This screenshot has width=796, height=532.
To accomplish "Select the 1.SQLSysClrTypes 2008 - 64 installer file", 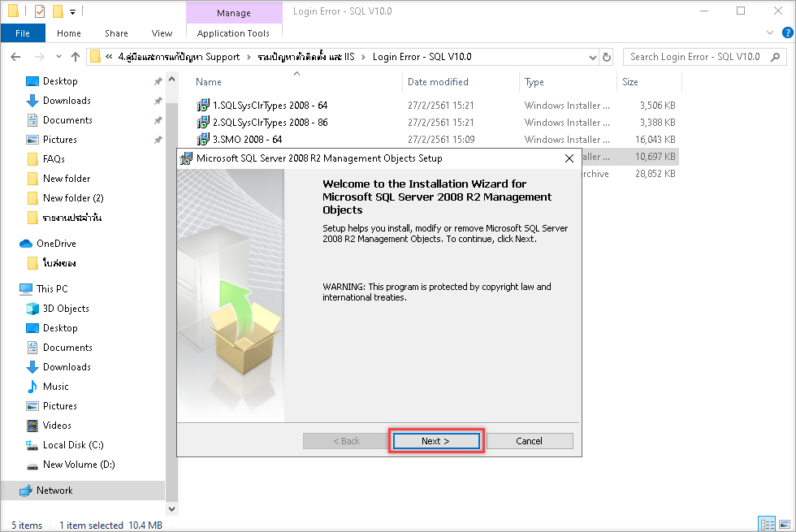I will [x=270, y=106].
